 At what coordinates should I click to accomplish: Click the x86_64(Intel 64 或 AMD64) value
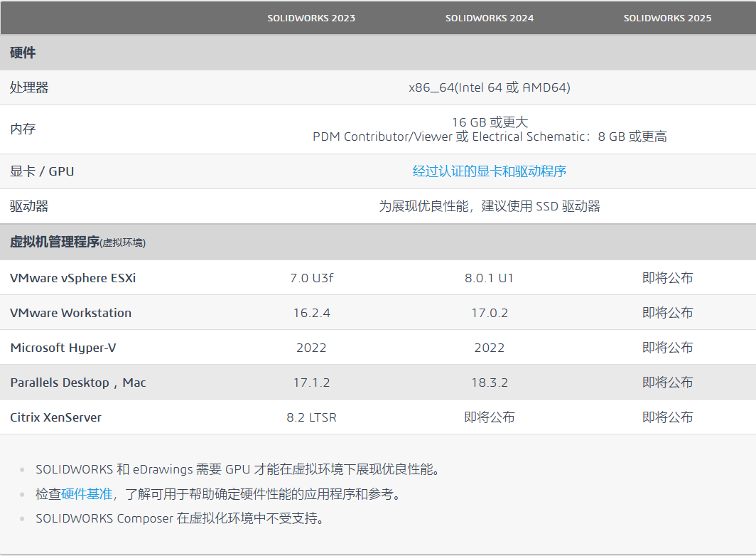pyautogui.click(x=490, y=87)
